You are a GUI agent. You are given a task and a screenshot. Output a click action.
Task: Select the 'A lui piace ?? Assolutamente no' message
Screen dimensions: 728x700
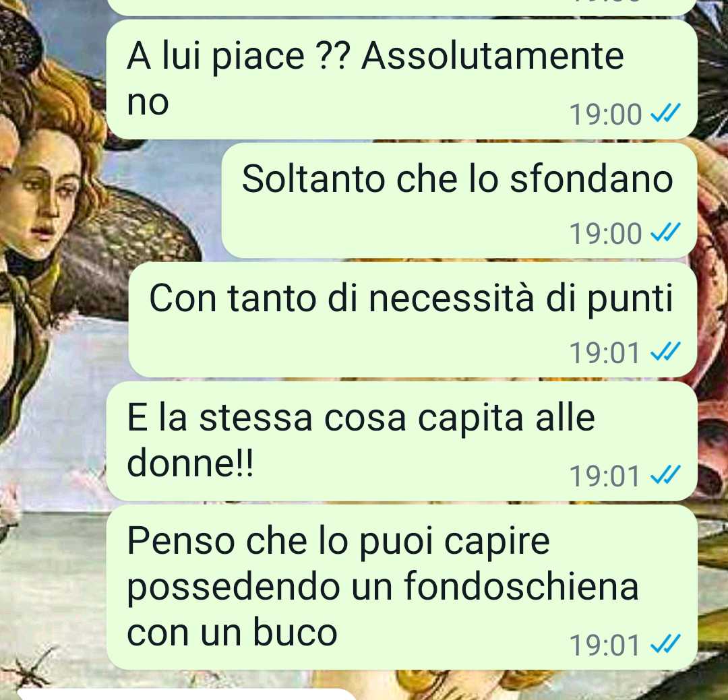402,79
